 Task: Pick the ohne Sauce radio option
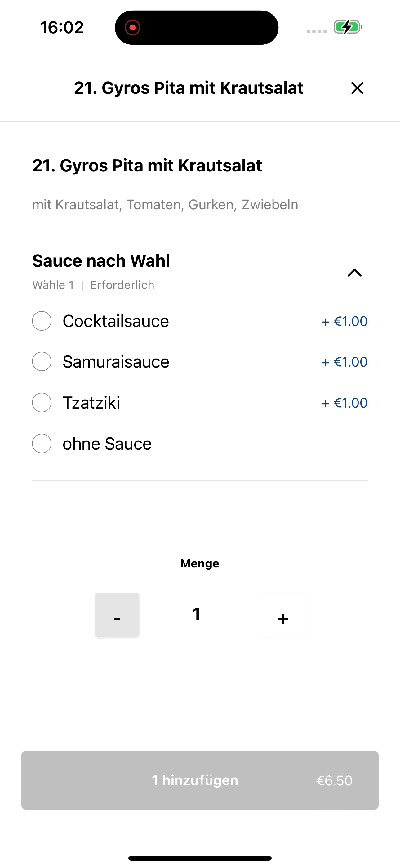tap(42, 443)
